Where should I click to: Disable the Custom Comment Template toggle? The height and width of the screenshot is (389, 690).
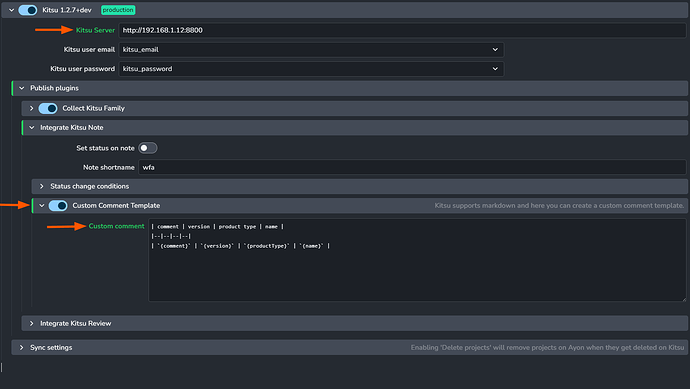coord(58,206)
